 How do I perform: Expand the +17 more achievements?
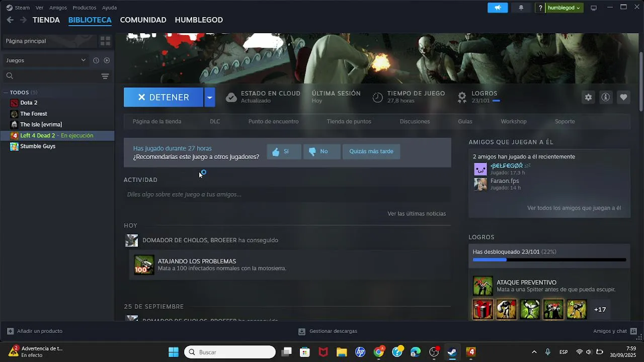click(x=600, y=310)
